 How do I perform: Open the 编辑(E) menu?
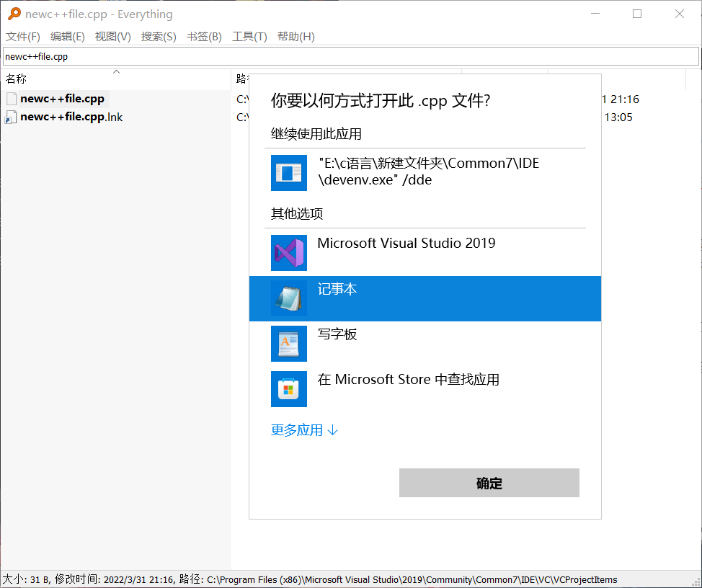click(x=68, y=37)
